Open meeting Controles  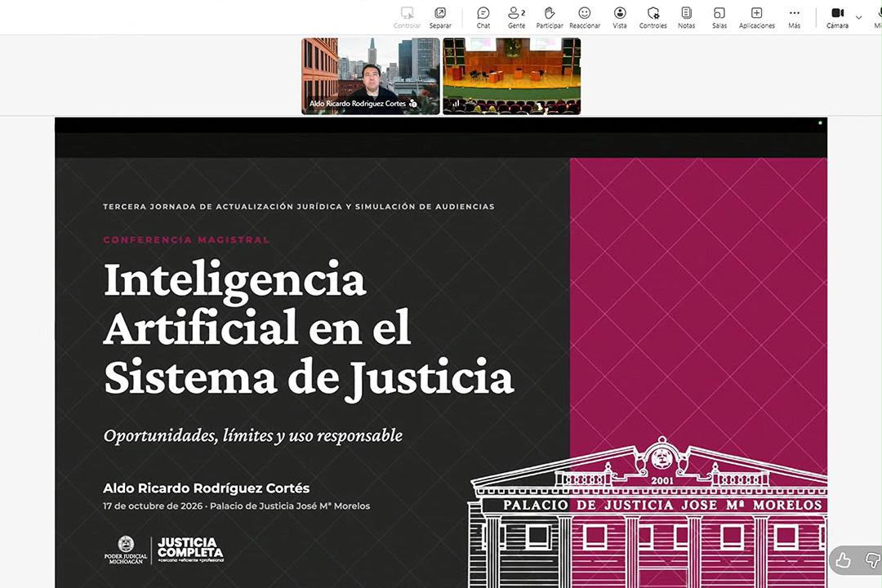point(653,17)
